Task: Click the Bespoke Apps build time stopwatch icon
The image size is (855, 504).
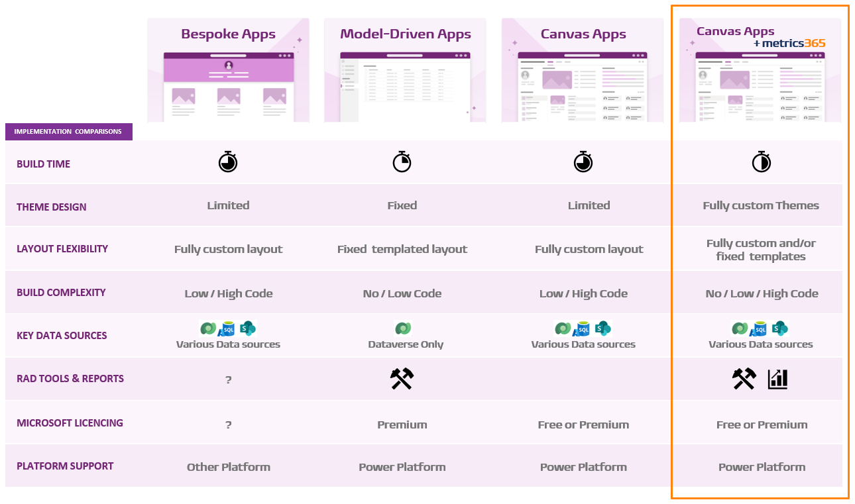Action: point(228,162)
